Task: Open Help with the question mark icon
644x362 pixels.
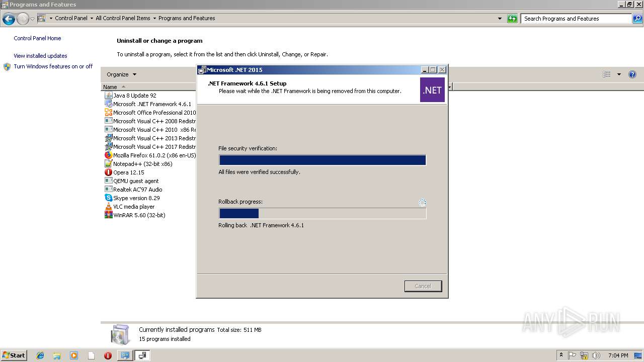Action: click(x=632, y=74)
